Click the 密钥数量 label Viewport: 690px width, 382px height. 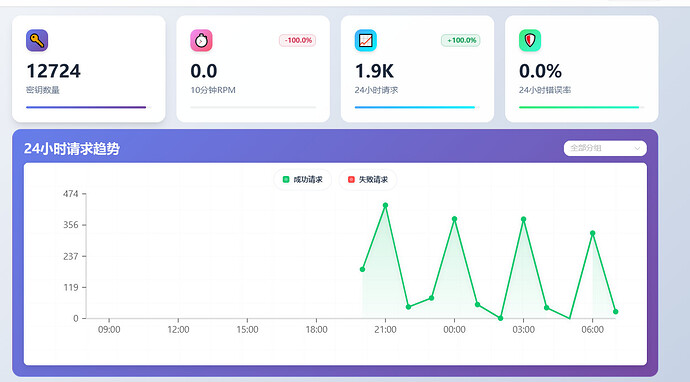point(43,90)
